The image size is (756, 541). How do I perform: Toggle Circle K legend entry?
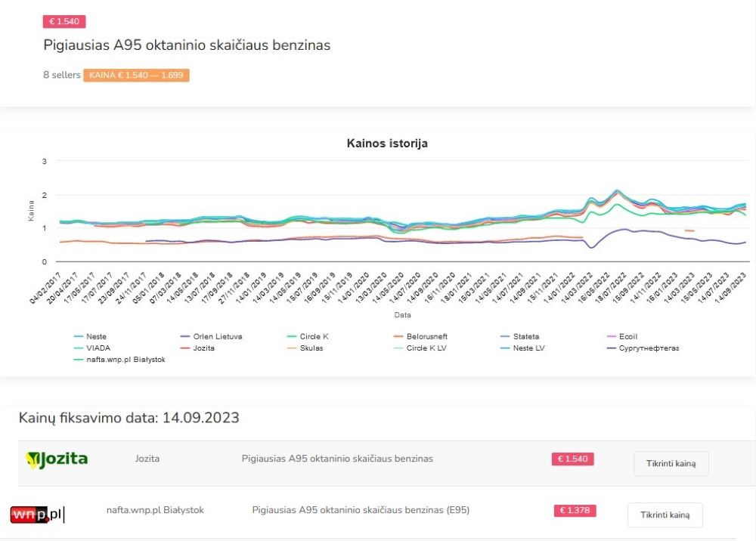click(x=308, y=336)
